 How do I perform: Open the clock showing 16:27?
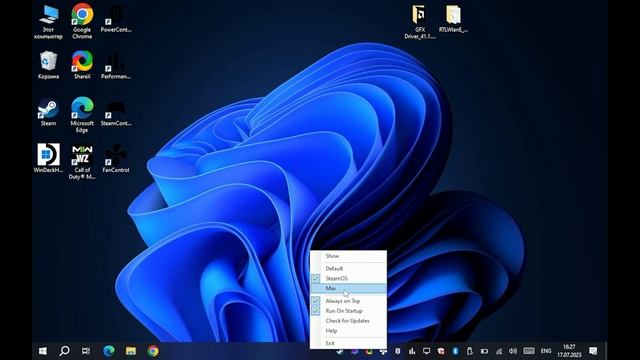coord(569,351)
